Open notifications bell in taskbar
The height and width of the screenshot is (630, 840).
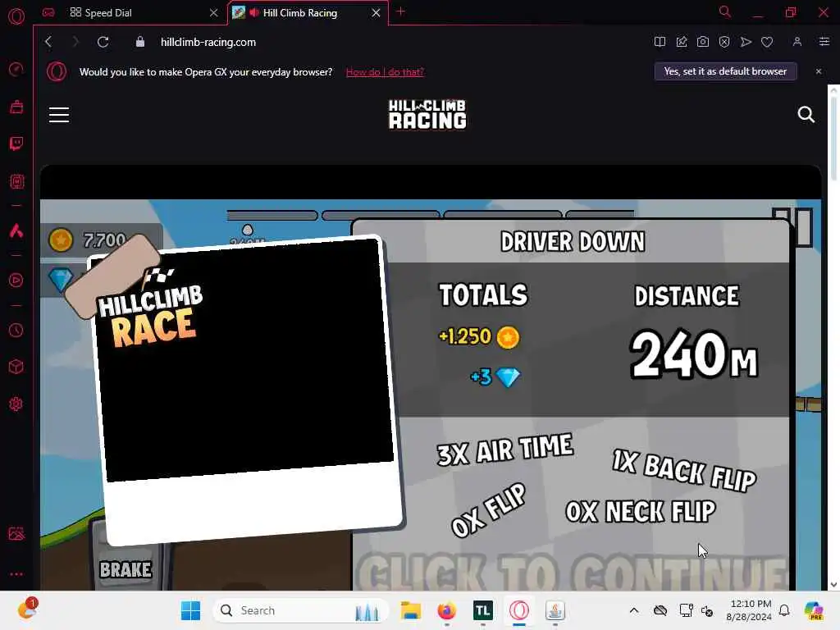click(784, 610)
